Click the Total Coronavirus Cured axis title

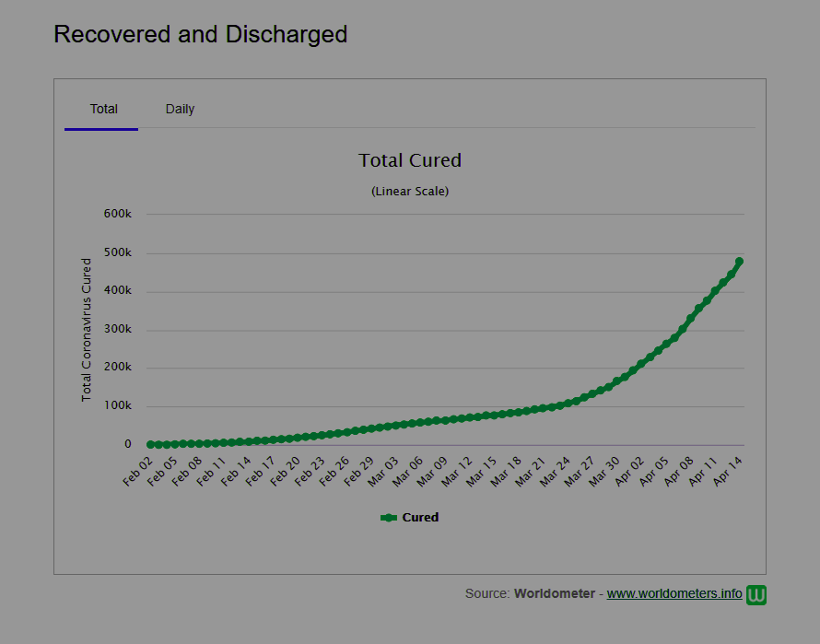[x=87, y=329]
